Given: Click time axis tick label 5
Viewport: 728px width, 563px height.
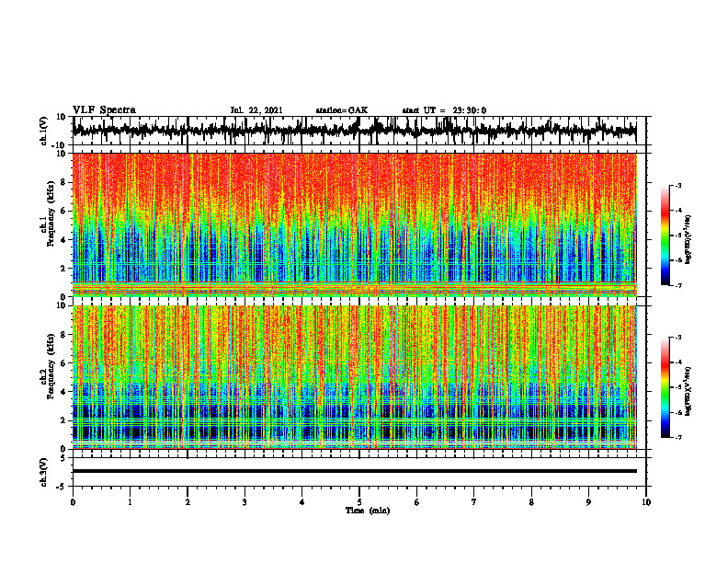Looking at the screenshot, I should coord(359,502).
